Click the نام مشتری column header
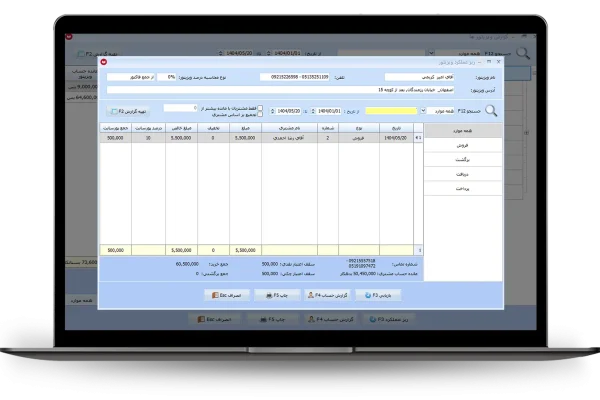Screen dimensions: 600x400 [x=288, y=128]
